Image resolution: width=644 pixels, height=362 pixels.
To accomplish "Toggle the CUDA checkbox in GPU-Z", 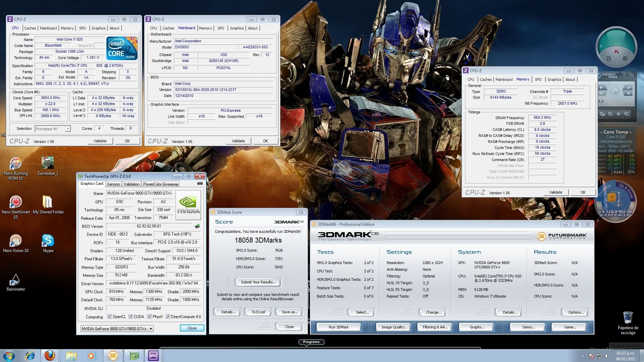I will click(x=131, y=317).
